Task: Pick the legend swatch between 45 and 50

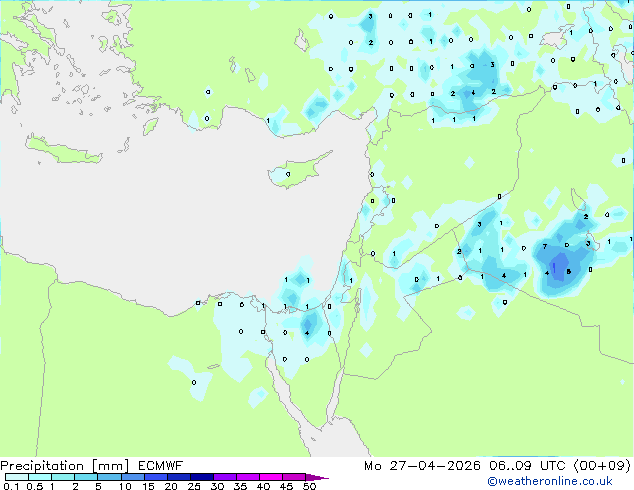Action: (x=294, y=477)
